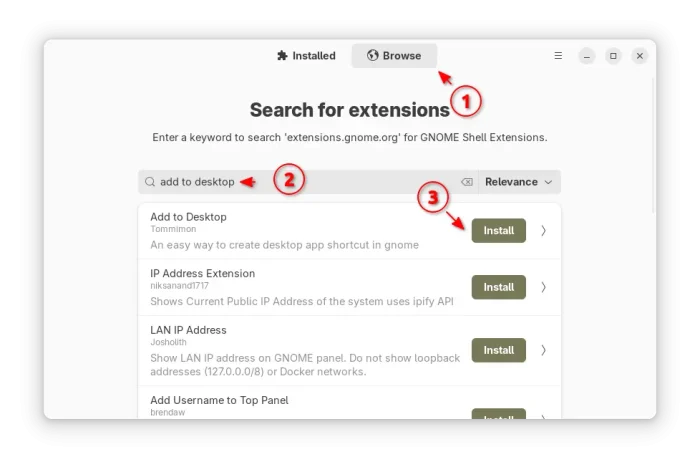
Task: Clear the search text with backspace icon
Action: 467,182
